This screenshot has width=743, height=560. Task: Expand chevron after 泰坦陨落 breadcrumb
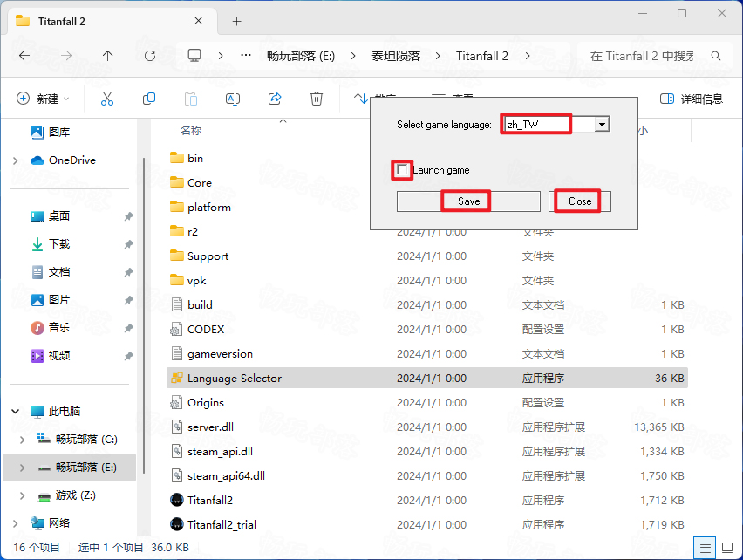(438, 56)
